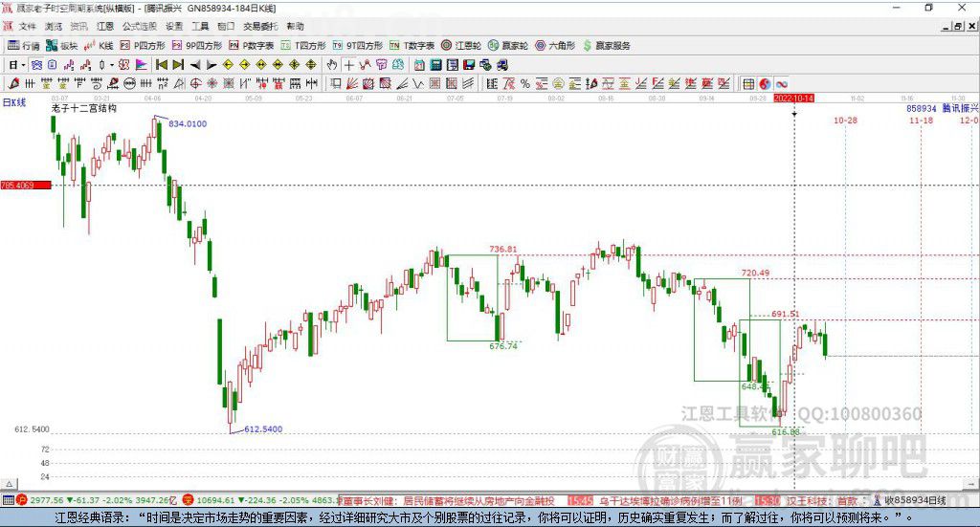Click the 834.0100 high price annotation
The image size is (980, 527).
click(x=188, y=123)
